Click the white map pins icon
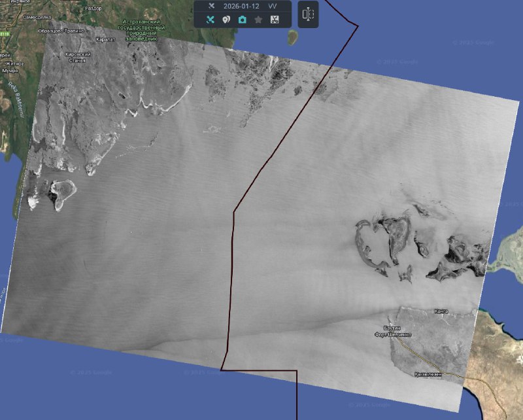This screenshot has height=420, width=523. click(x=226, y=20)
